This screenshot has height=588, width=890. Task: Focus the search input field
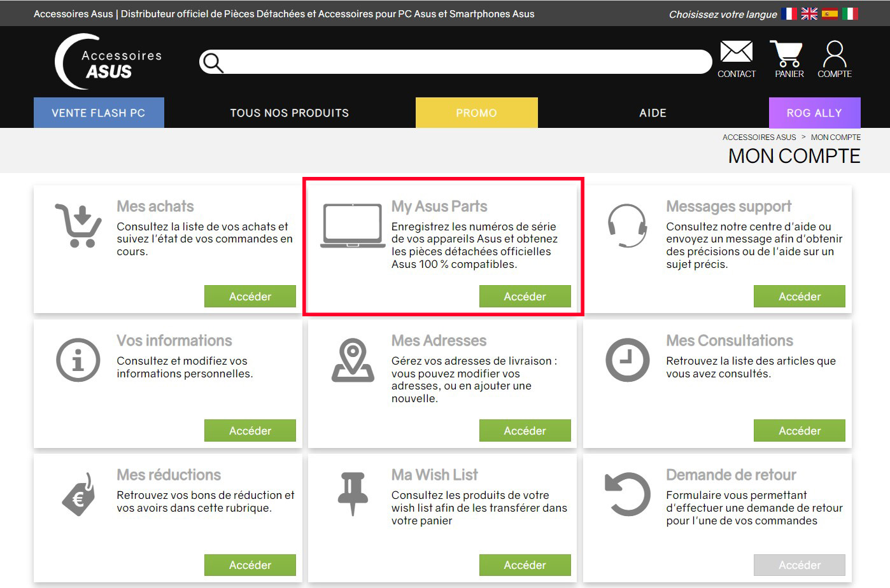coord(467,62)
